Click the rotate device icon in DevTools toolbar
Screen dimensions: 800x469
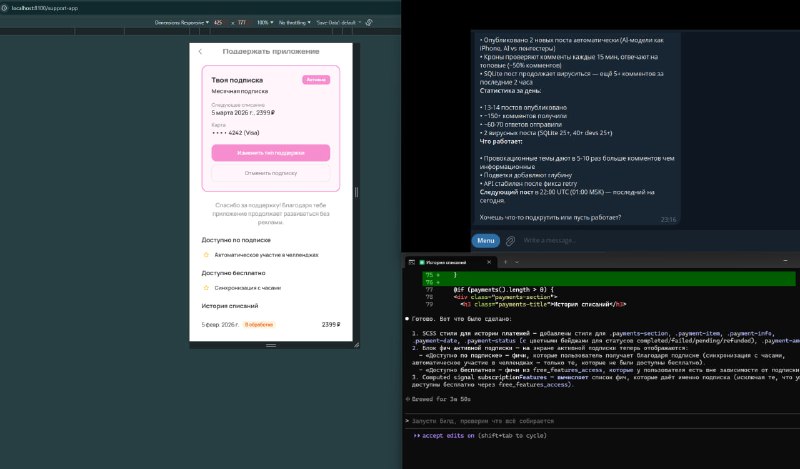tap(369, 22)
